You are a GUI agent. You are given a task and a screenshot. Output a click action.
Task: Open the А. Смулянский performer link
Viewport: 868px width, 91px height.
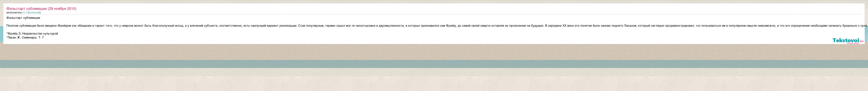[x=32, y=12]
